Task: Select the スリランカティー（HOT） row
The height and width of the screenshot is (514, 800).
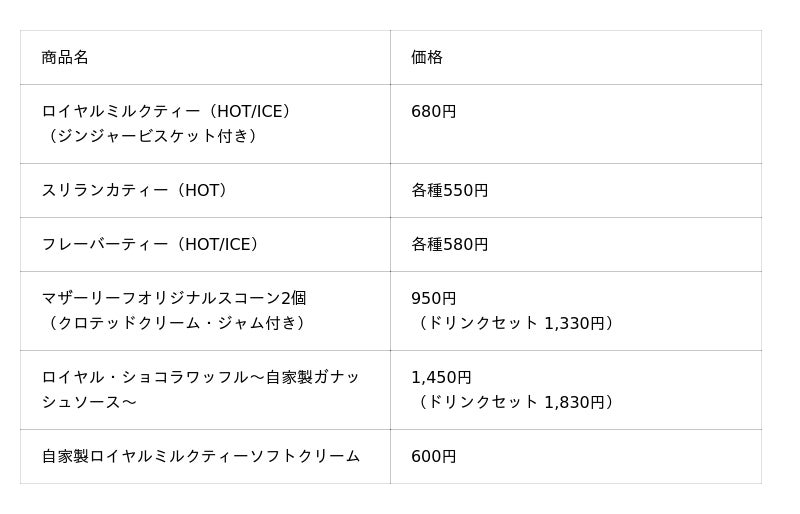Action: pos(391,190)
